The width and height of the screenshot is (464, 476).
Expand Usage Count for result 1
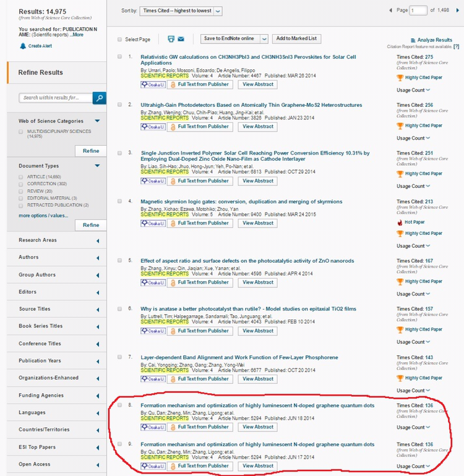pyautogui.click(x=413, y=90)
